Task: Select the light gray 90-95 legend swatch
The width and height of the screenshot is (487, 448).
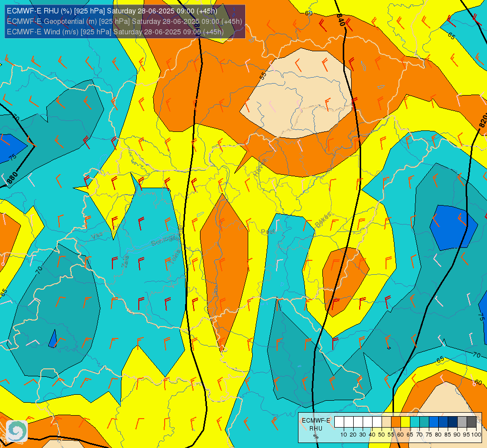Action: (x=462, y=422)
